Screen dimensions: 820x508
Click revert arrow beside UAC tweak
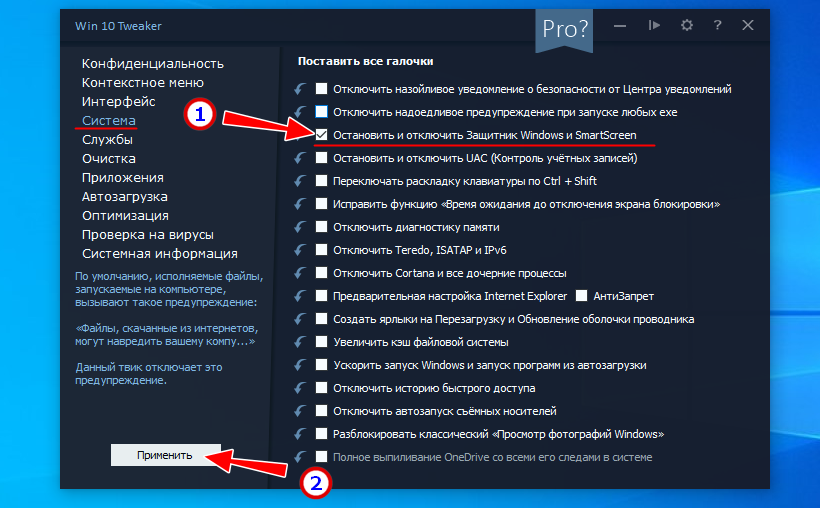tap(300, 158)
